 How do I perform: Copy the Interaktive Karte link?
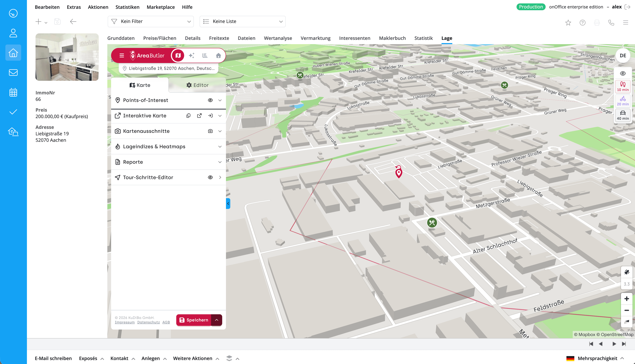pos(188,116)
